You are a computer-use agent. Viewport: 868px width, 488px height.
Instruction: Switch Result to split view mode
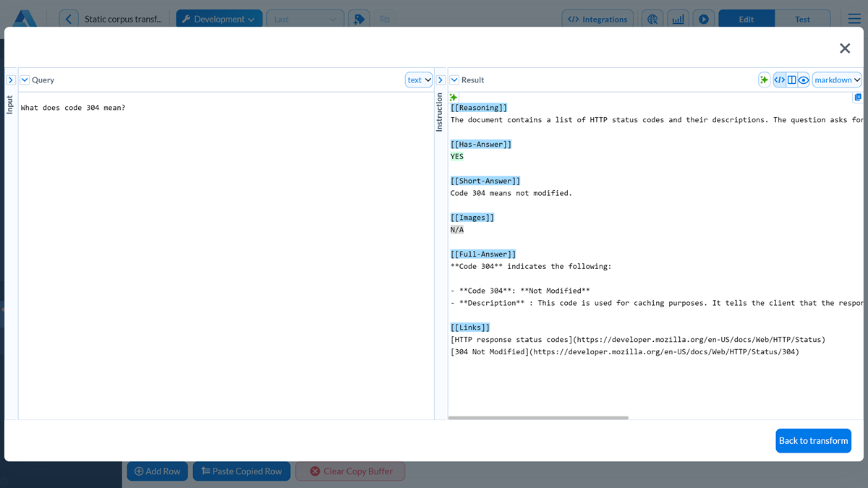click(x=791, y=80)
